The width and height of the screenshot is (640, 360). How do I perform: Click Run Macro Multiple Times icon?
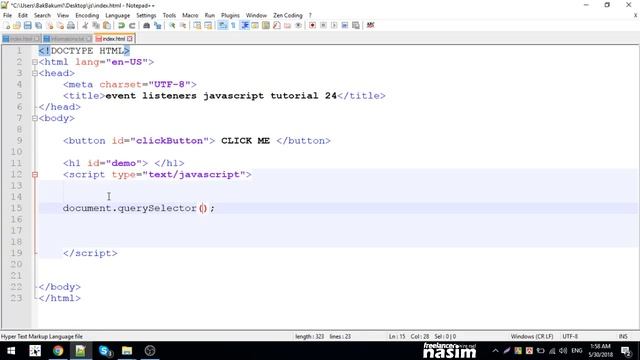pyautogui.click(x=345, y=25)
